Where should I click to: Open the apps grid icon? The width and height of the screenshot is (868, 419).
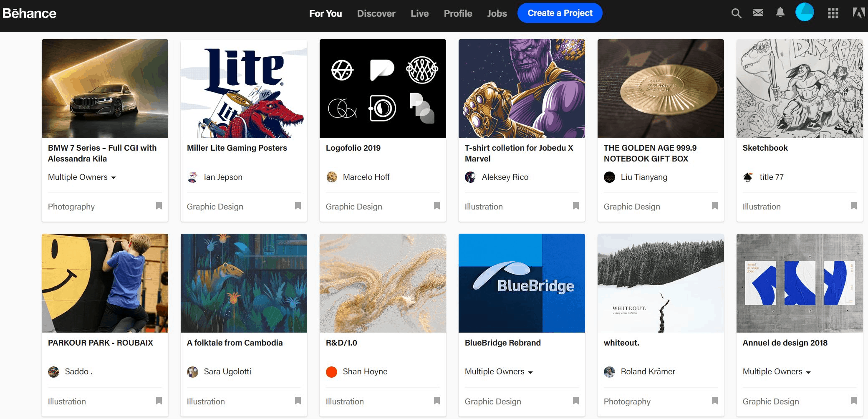coord(833,13)
